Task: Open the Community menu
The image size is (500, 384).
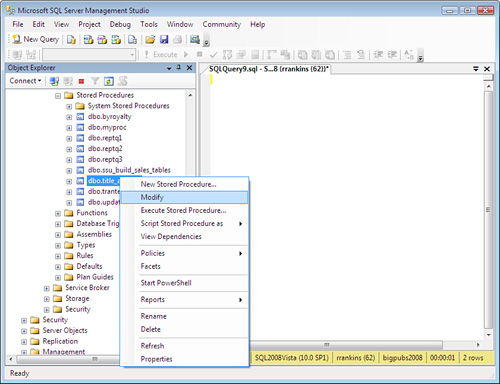Action: coord(222,24)
